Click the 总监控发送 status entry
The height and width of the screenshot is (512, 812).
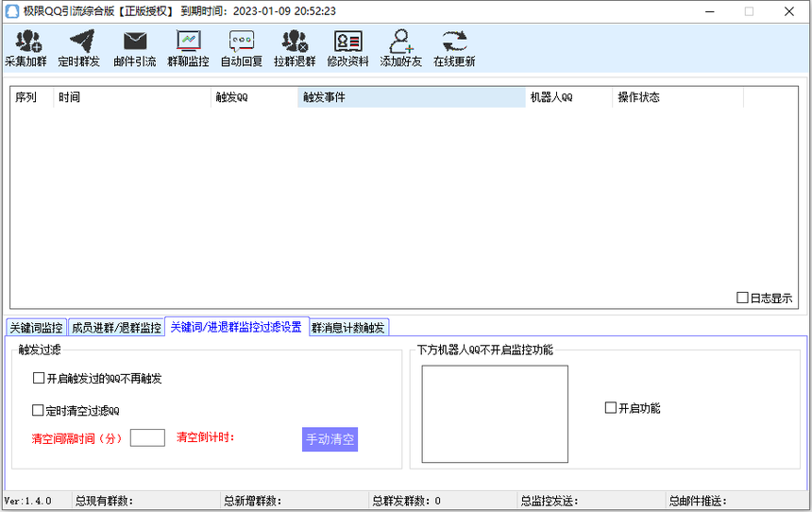[550, 501]
